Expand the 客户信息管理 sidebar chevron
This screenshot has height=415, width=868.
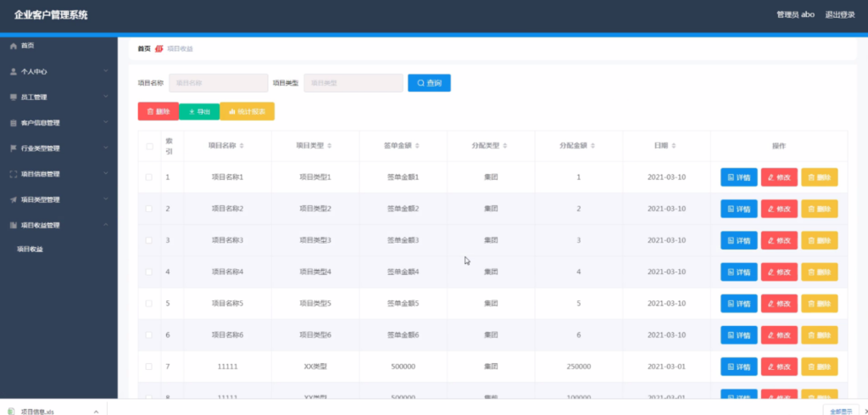(x=106, y=123)
